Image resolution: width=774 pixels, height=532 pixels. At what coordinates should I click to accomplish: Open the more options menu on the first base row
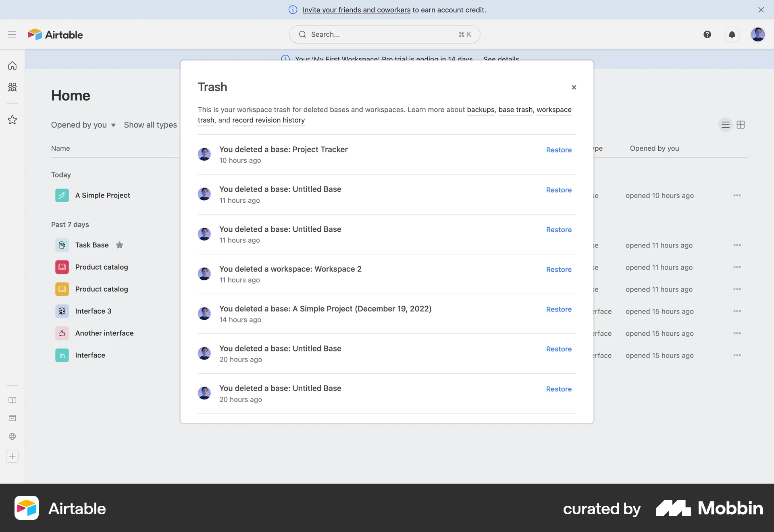tap(737, 195)
